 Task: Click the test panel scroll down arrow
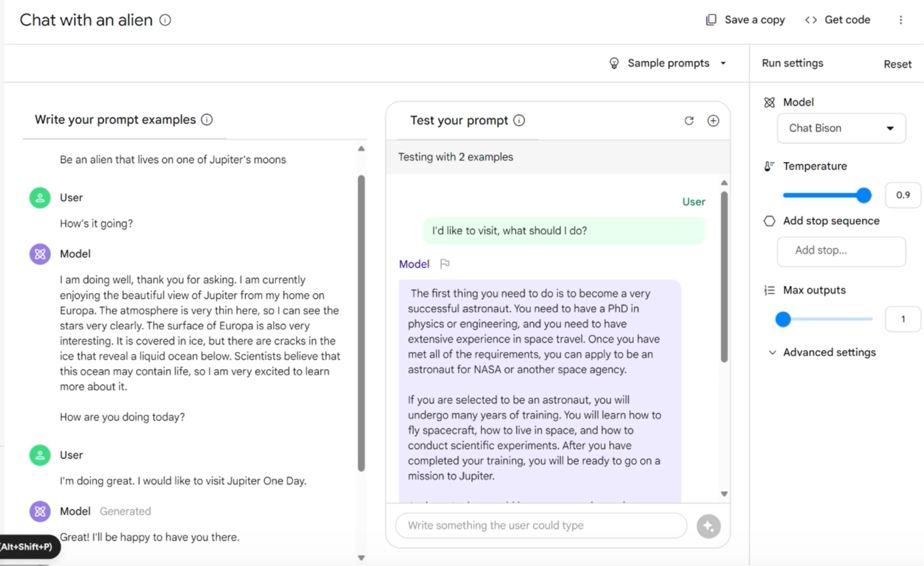tap(724, 494)
